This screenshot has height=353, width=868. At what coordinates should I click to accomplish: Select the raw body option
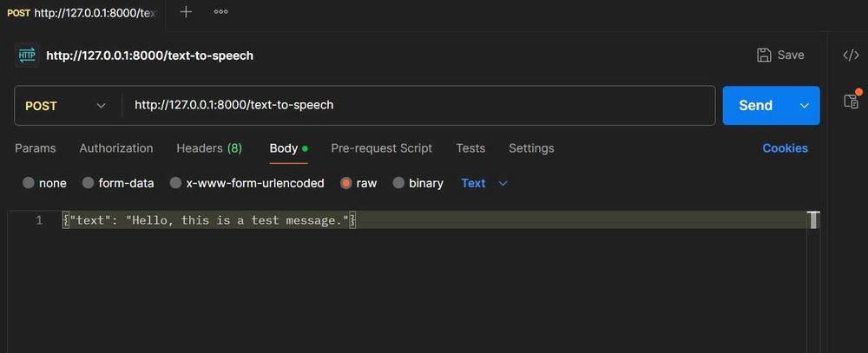pos(346,183)
